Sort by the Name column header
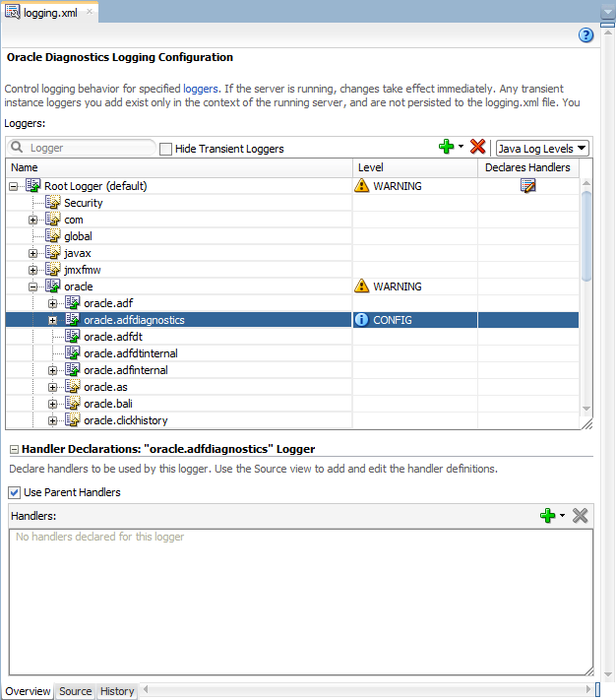 coord(179,167)
